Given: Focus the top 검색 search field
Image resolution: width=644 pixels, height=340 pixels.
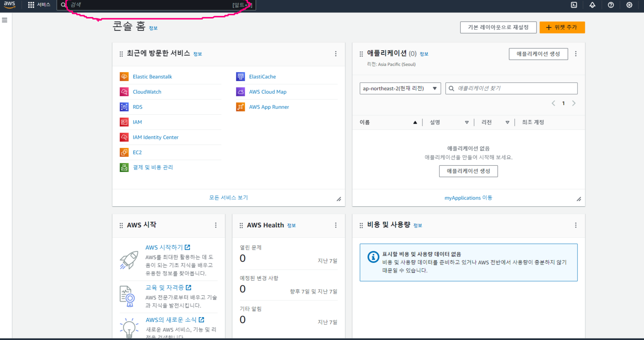Looking at the screenshot, I should (156, 5).
